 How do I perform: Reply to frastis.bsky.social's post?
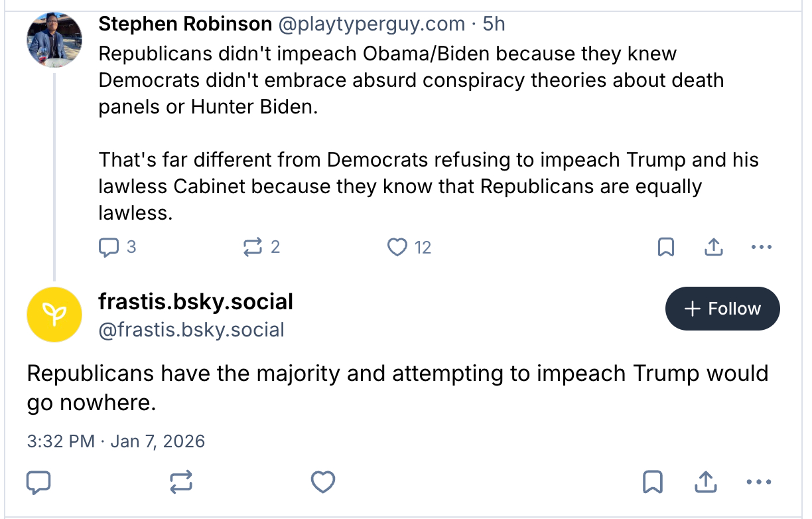(x=38, y=482)
